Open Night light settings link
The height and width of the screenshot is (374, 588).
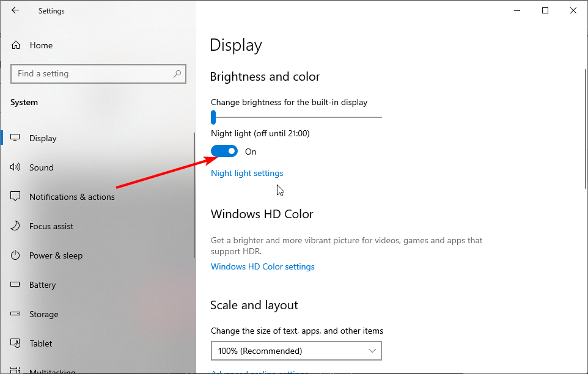[247, 173]
